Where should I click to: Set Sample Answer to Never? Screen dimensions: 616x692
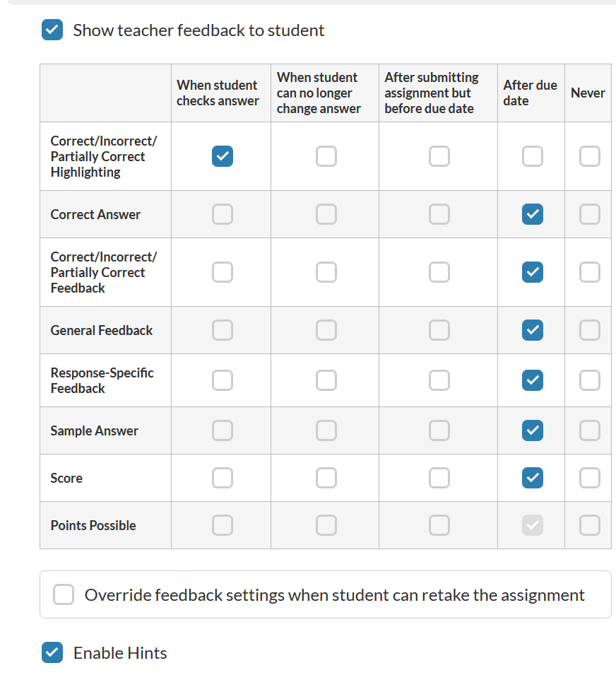click(x=590, y=430)
